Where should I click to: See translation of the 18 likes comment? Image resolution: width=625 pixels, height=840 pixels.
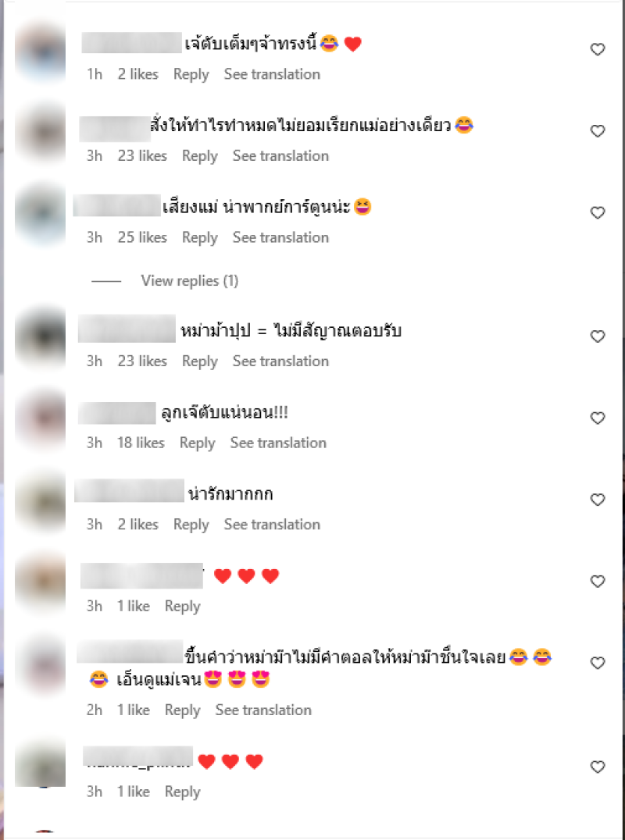point(278,443)
